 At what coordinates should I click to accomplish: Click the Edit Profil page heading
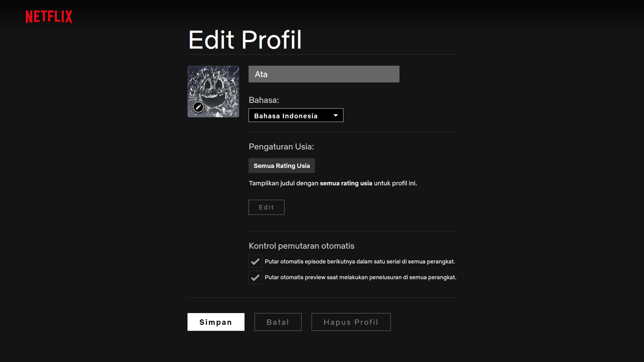pos(245,40)
